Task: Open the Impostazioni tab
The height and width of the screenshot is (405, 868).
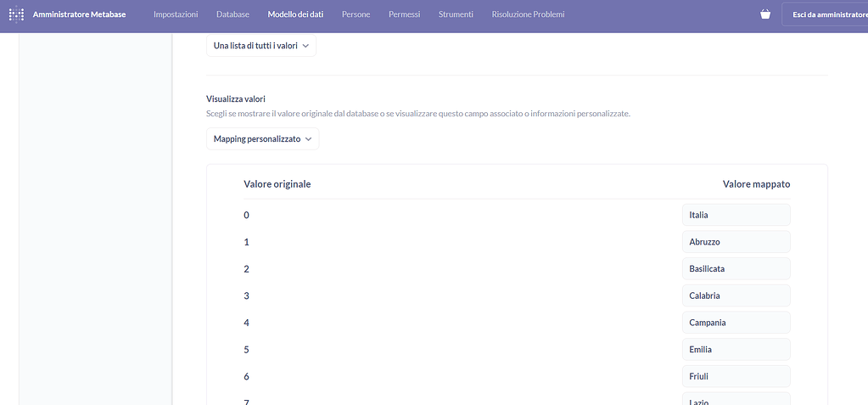Action: click(x=176, y=14)
